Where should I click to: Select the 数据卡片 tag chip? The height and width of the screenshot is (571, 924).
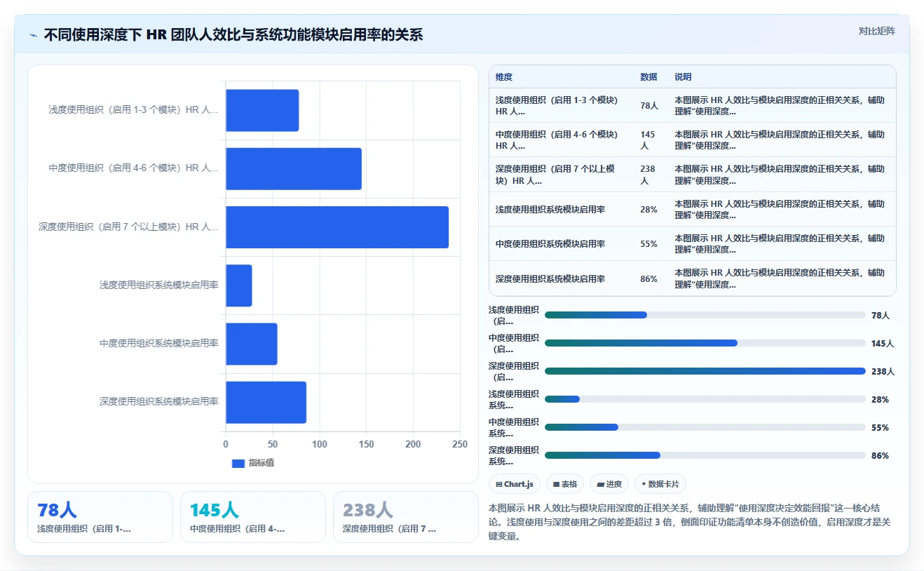tap(660, 484)
